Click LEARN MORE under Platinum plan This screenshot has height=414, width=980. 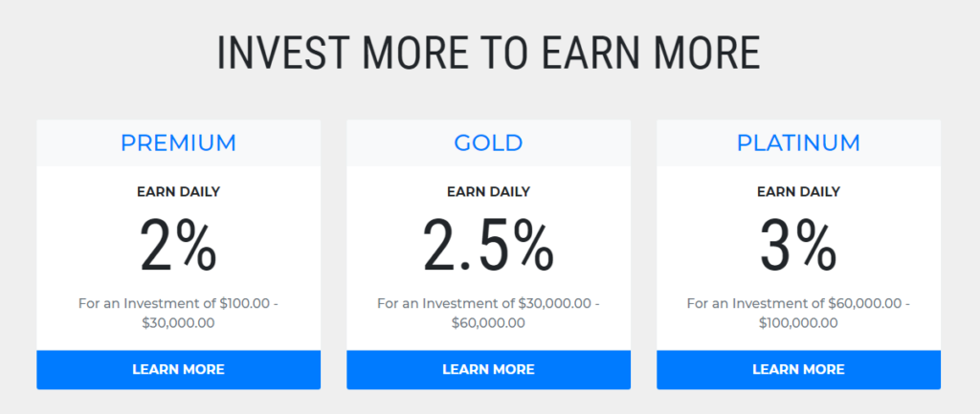click(798, 370)
